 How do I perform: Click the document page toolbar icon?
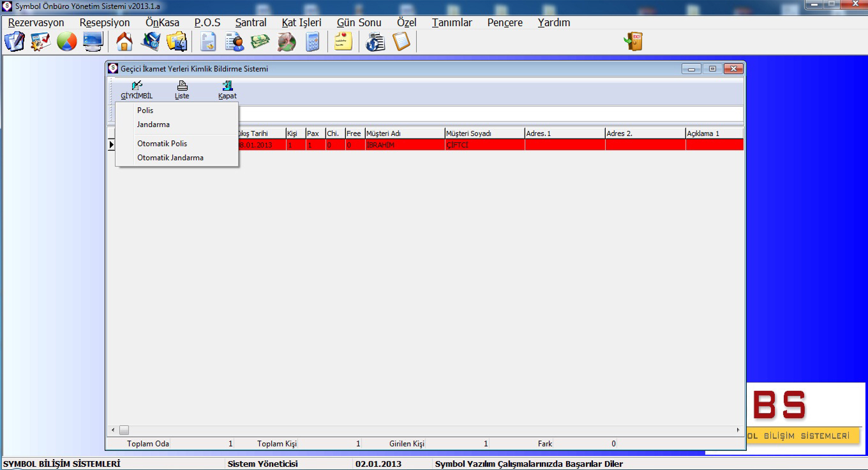208,42
